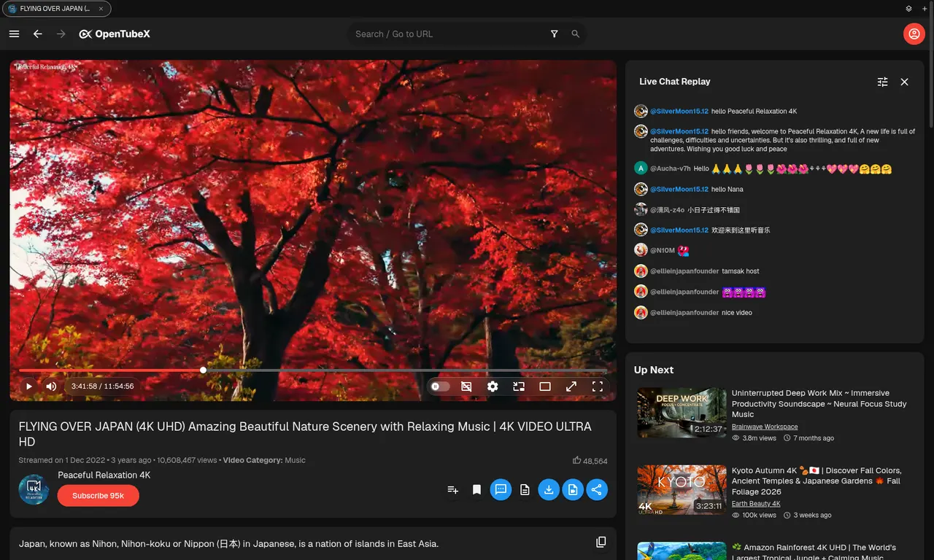Open the hamburger main menu
This screenshot has height=560, width=934.
point(14,34)
